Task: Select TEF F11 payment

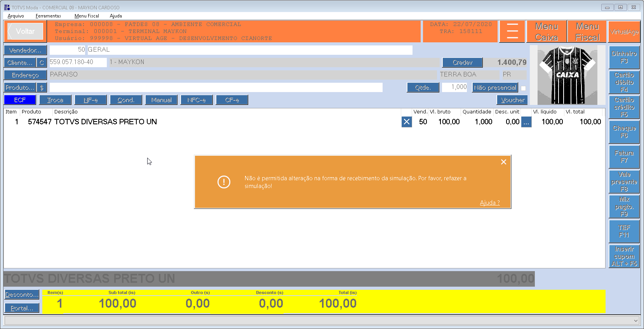Action: (624, 231)
